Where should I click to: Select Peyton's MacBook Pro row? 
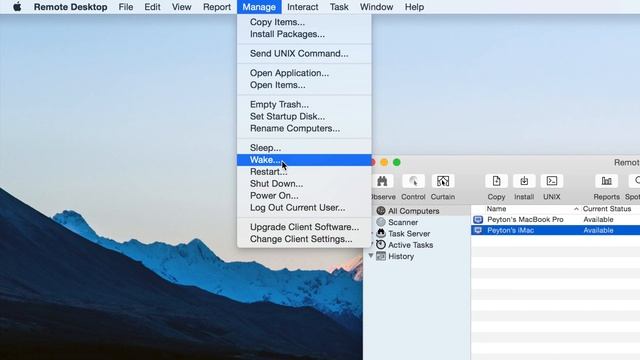click(x=556, y=220)
